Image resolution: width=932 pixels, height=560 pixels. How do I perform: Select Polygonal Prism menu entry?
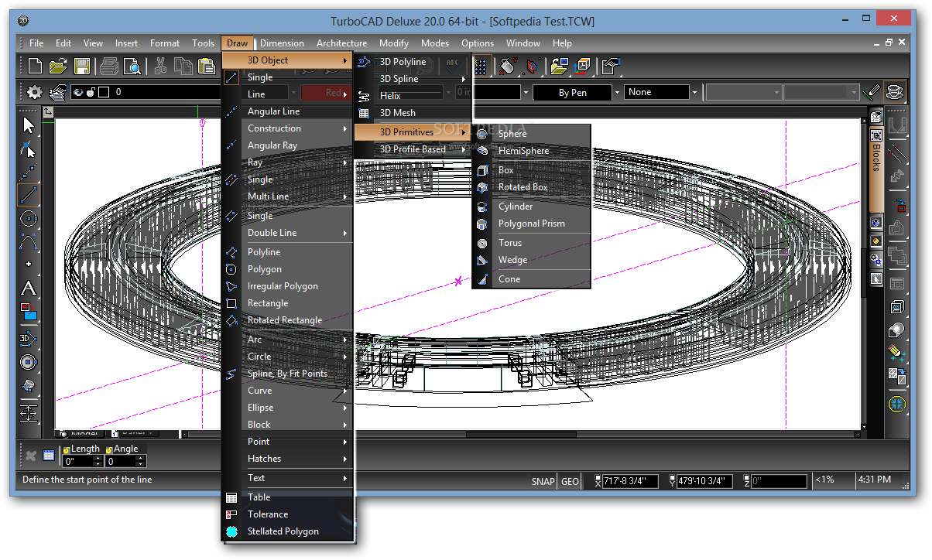[x=531, y=224]
